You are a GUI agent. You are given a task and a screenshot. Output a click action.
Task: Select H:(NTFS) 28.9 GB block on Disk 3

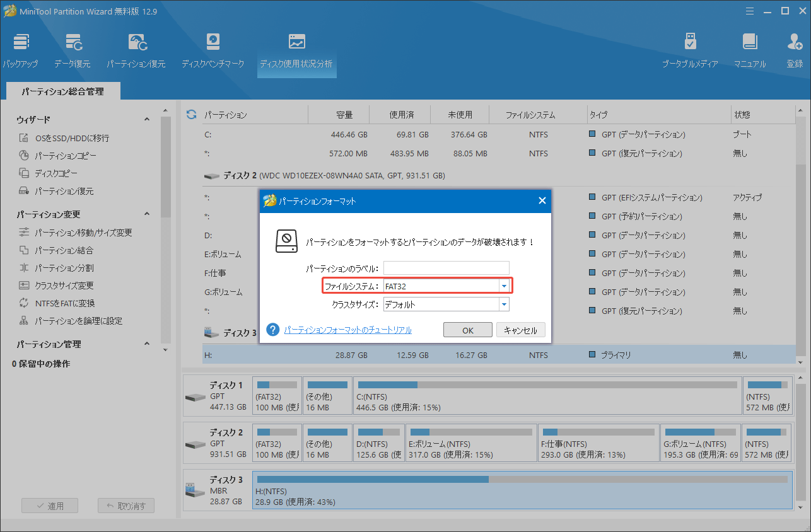tap(522, 490)
